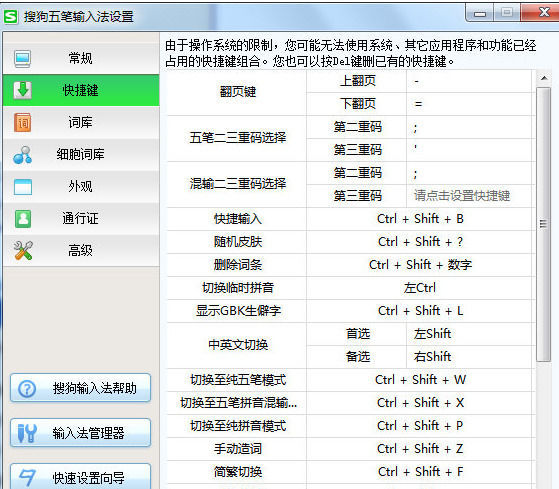Screen dimensions: 559x489
Task: Click the 切换临时拼音 row label
Action: 238,288
